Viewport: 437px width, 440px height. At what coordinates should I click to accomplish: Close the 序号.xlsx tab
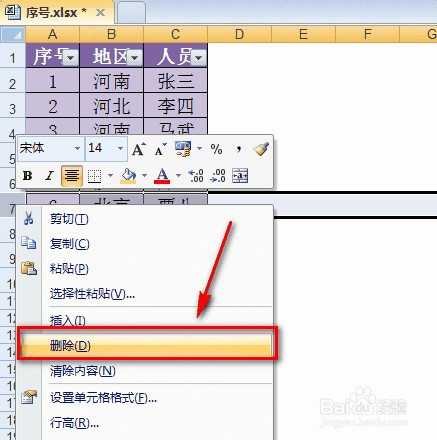[100, 13]
